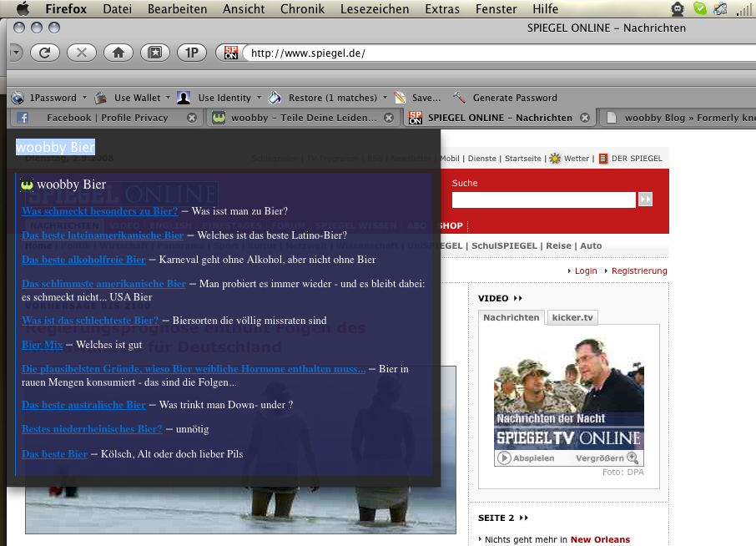Screen dimensions: 756x546
Task: Open the Use Wallet dropdown arrow
Action: pos(169,98)
